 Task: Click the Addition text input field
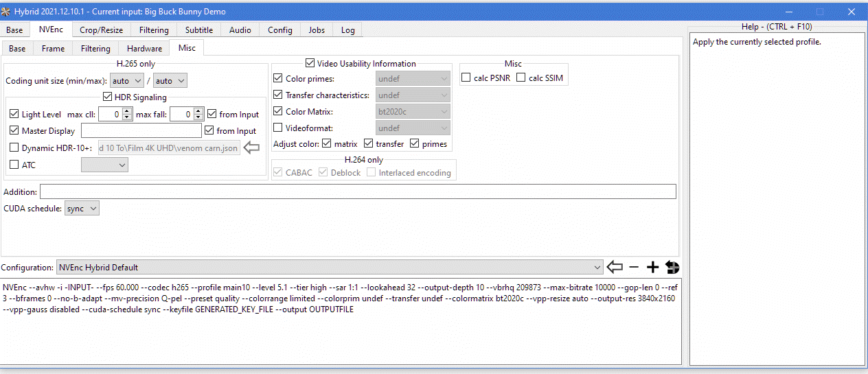coord(357,191)
